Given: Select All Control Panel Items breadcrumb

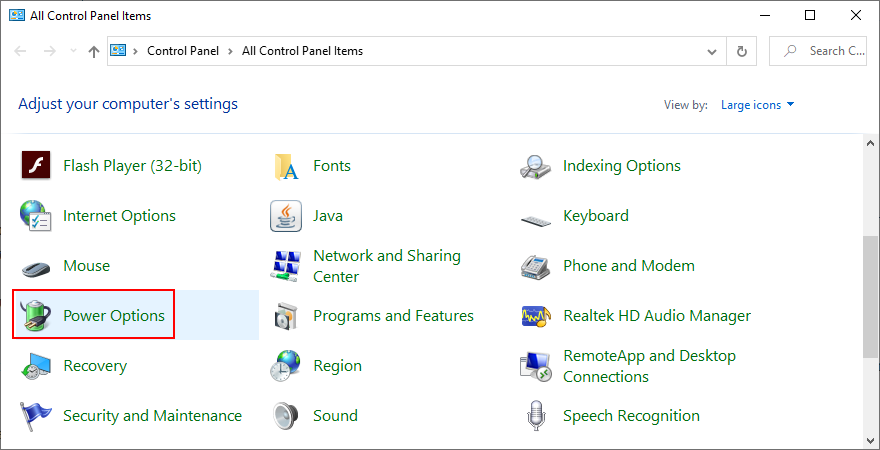Looking at the screenshot, I should coord(302,51).
